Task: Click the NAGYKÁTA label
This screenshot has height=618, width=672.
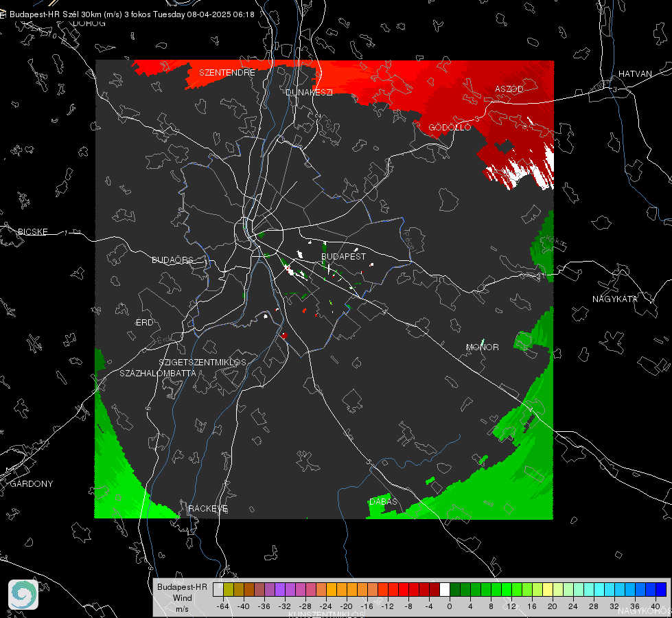Action: (x=614, y=299)
